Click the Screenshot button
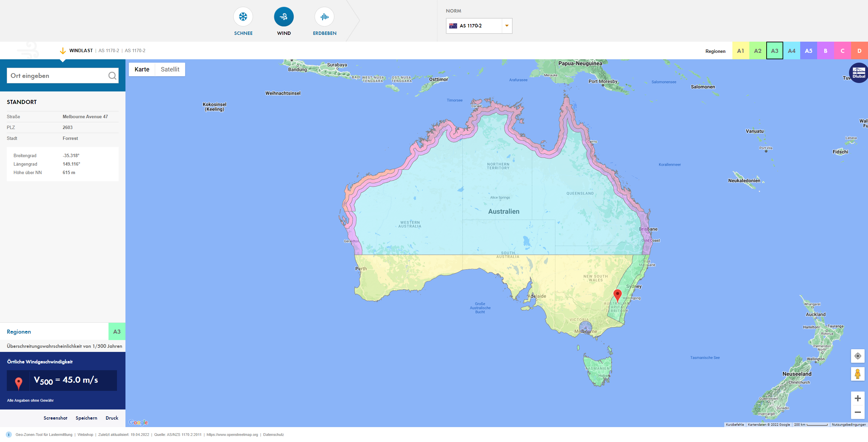Screen dimensions: 868x442 click(55, 418)
